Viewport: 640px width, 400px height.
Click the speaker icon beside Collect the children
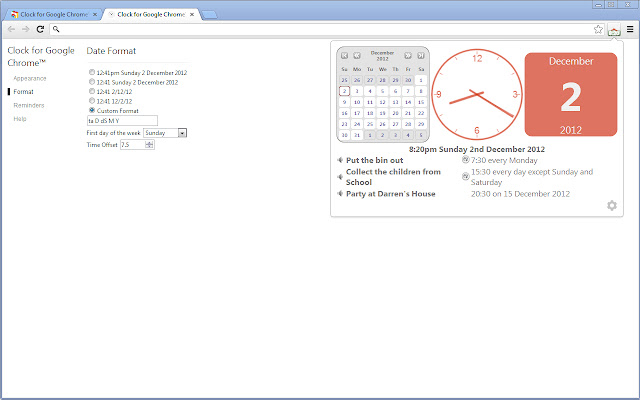tap(340, 177)
